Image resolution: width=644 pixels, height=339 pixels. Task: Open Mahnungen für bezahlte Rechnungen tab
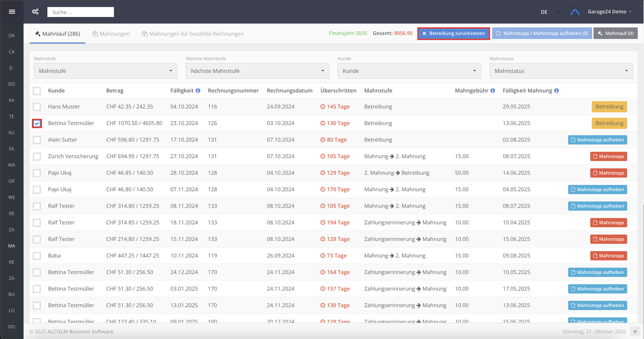[193, 34]
